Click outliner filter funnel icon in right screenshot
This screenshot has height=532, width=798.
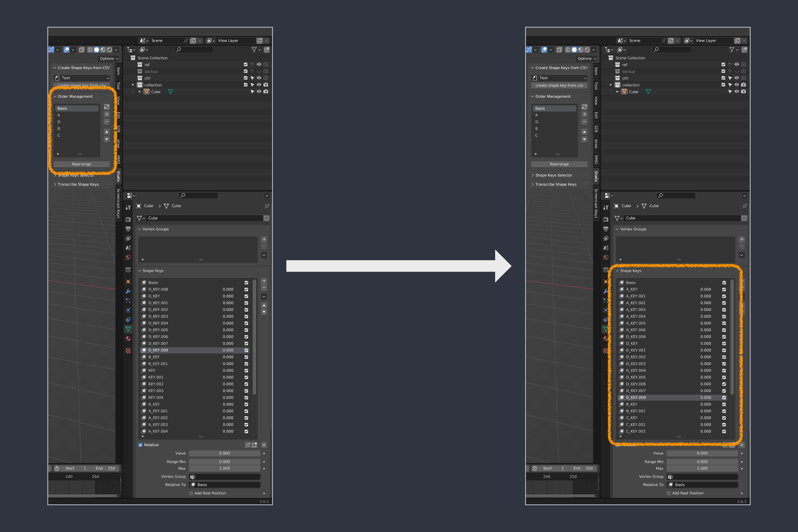[732, 50]
